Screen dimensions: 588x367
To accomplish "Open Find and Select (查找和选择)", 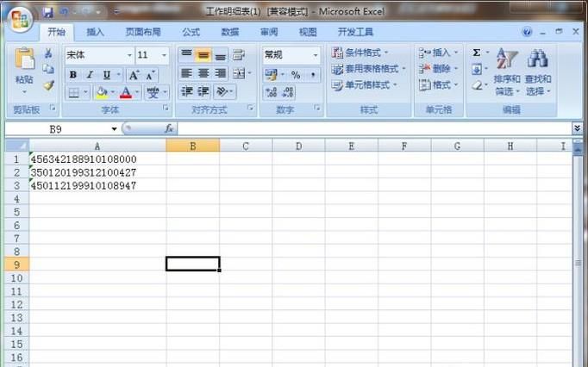I will 538,72.
